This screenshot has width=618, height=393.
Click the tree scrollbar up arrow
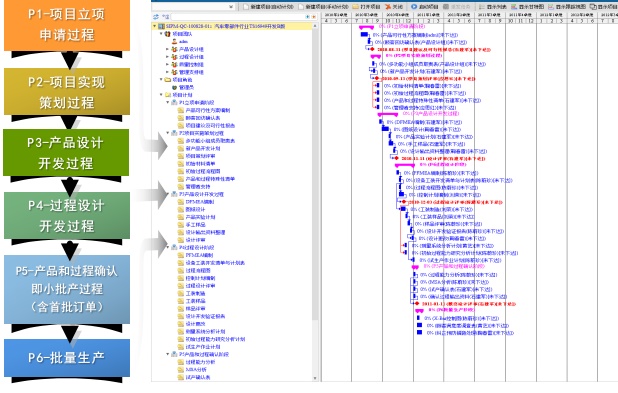pos(315,26)
